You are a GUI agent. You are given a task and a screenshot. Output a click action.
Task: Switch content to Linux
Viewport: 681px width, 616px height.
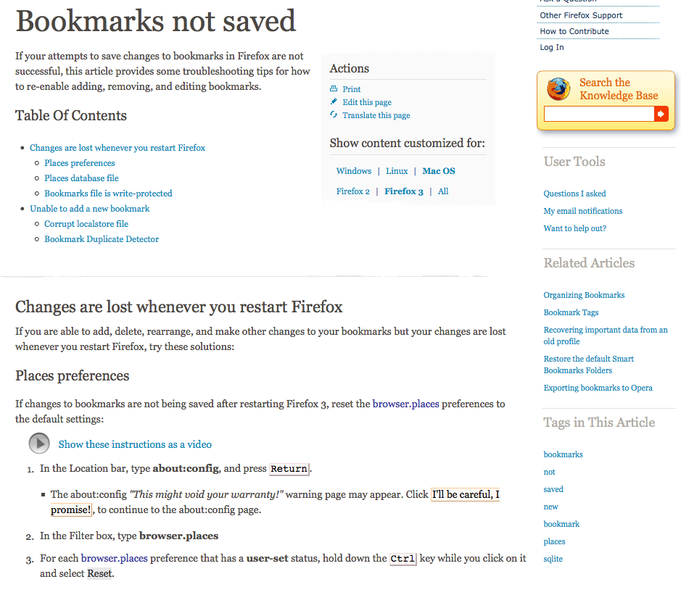tap(397, 171)
